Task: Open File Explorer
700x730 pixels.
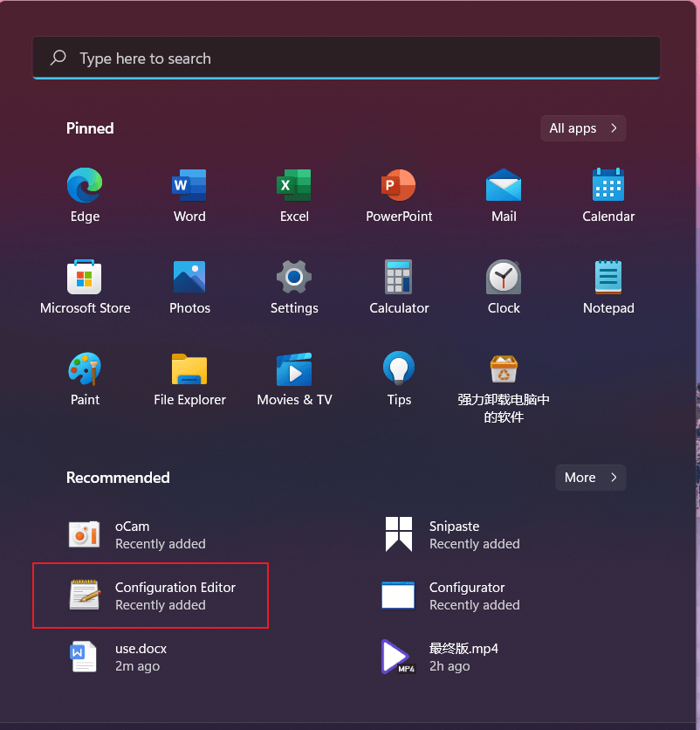Action: click(189, 369)
